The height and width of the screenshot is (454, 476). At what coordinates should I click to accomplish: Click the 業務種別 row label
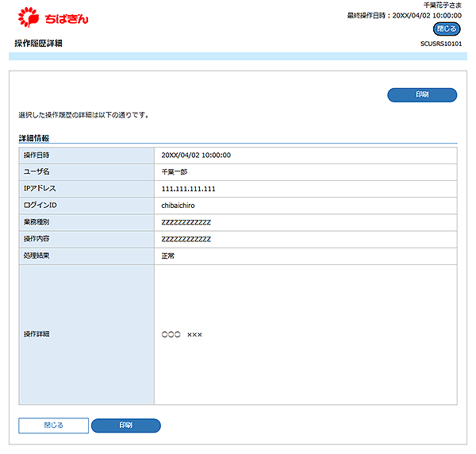click(x=36, y=222)
